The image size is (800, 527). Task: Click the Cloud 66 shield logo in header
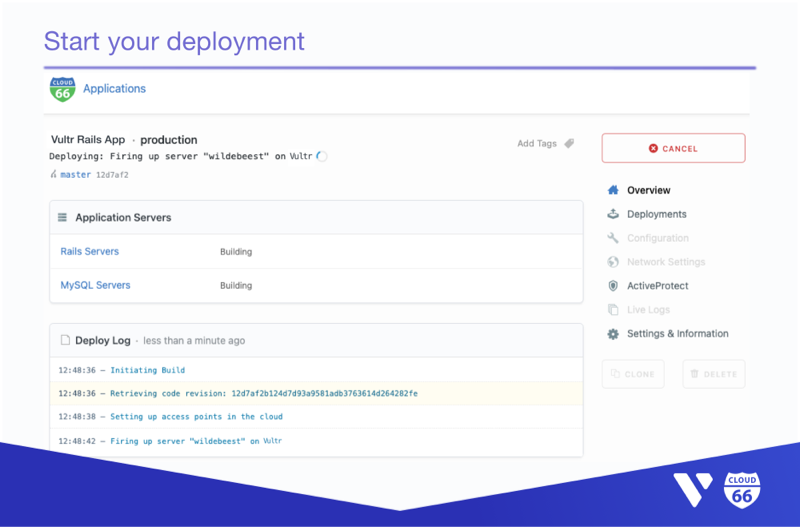[x=62, y=89]
